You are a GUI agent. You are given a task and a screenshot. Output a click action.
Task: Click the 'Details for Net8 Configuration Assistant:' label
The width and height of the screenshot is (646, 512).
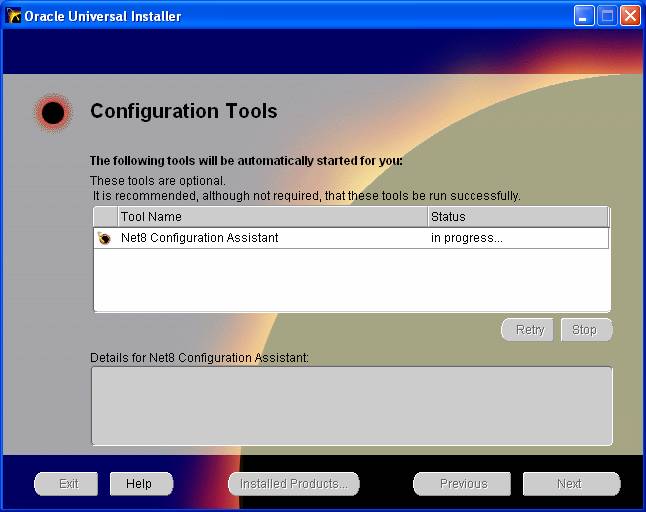pos(199,358)
